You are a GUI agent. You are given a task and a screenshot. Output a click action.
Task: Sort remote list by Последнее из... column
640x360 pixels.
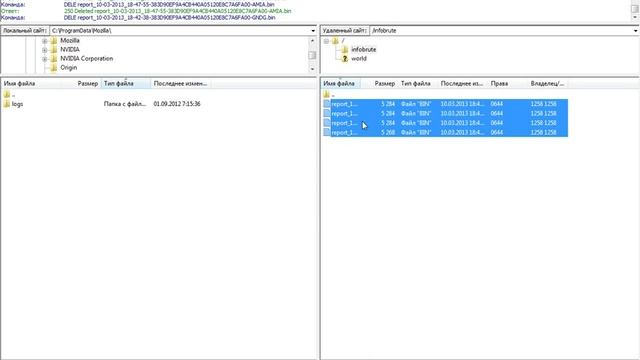[462, 83]
